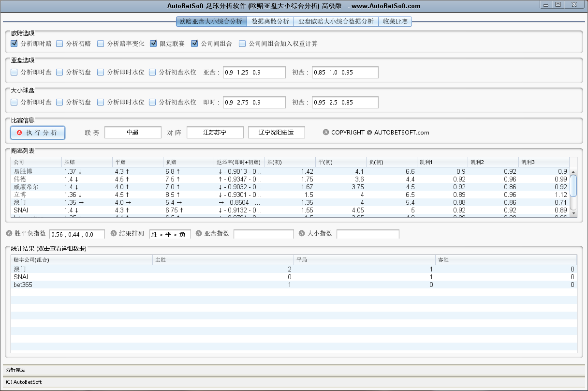Click the 即时 field in 大小球盘
Screen dimensions: 588x391
click(254, 103)
